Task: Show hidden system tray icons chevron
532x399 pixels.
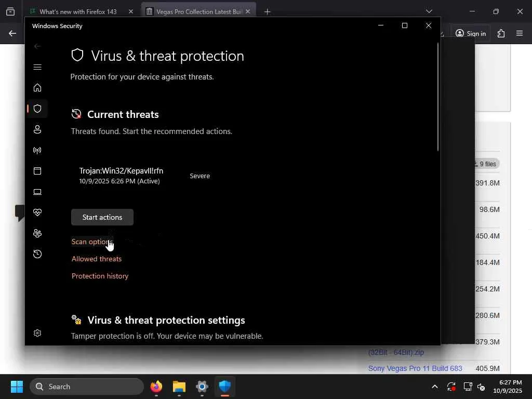Action: [x=435, y=387]
